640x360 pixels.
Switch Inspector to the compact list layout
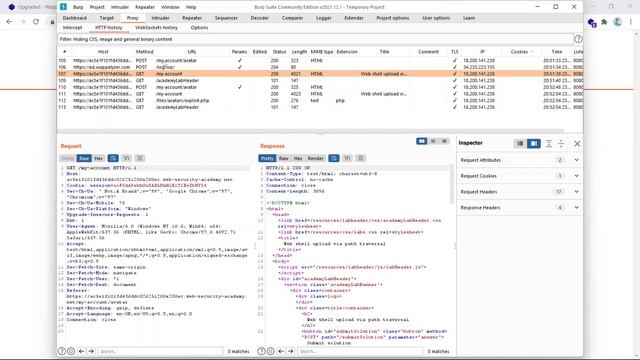pos(520,143)
